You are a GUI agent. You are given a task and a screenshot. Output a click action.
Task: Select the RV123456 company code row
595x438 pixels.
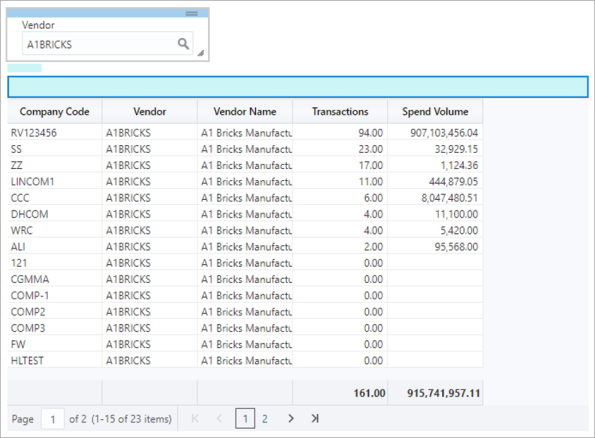pos(245,133)
